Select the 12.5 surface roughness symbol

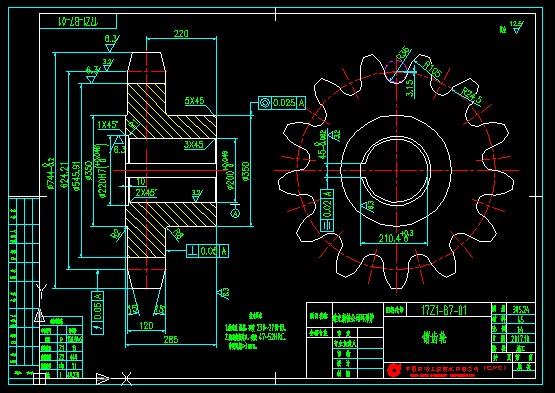(x=516, y=27)
